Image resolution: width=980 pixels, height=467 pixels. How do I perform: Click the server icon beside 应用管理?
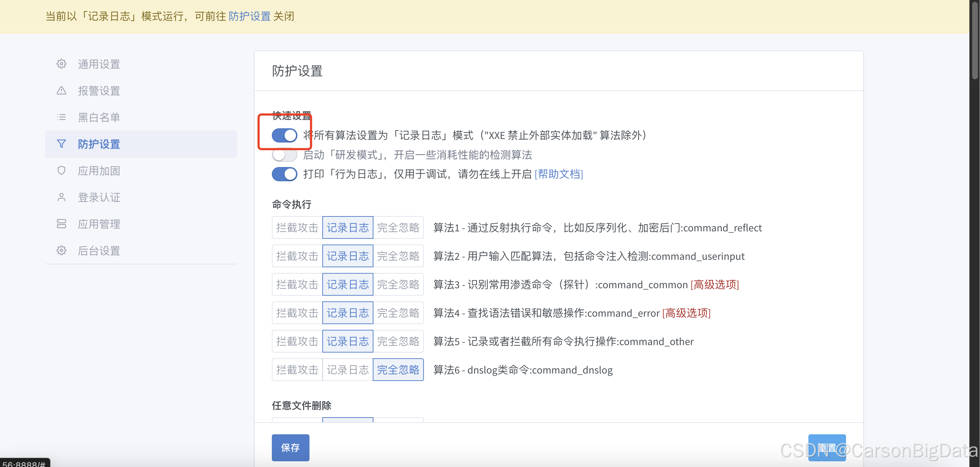(61, 224)
